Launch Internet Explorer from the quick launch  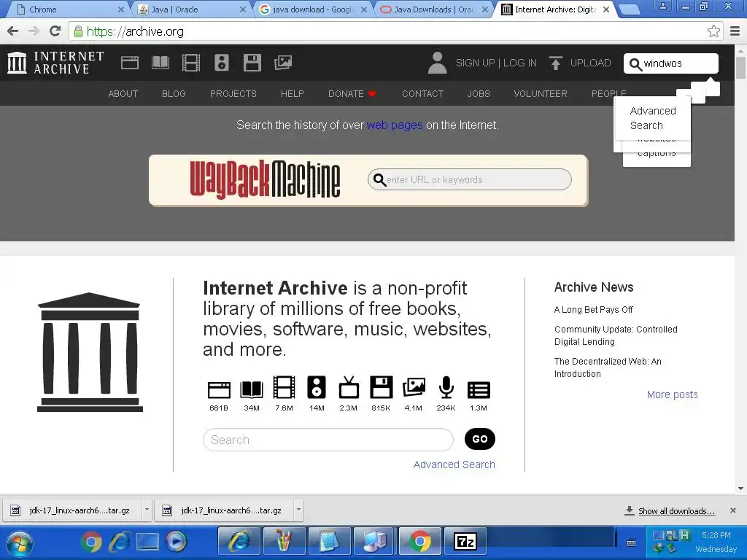120,542
